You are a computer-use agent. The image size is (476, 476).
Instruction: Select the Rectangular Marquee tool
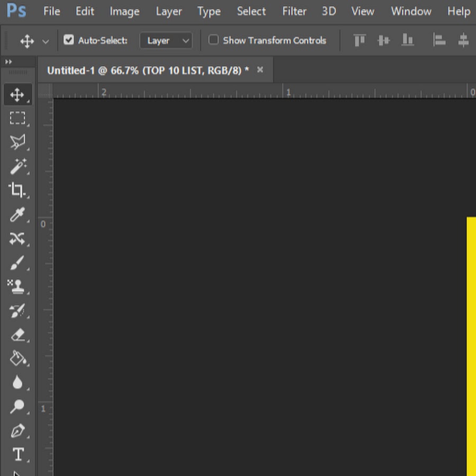coord(17,118)
